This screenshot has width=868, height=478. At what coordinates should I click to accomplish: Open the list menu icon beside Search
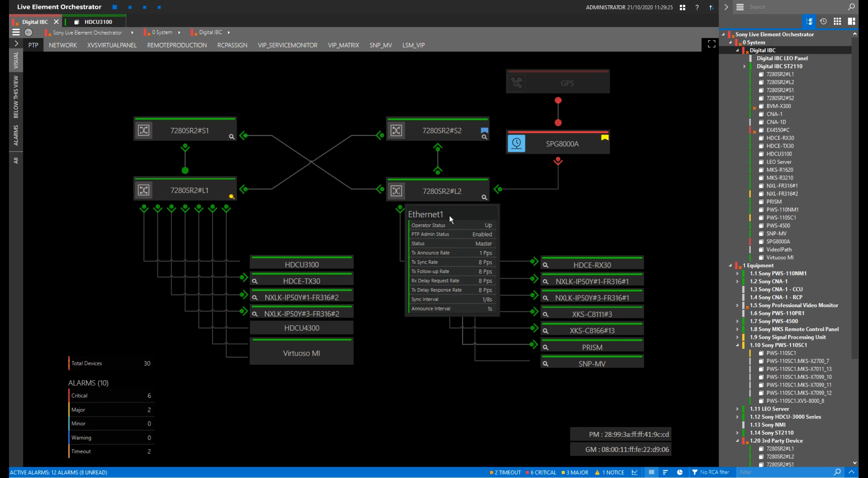[x=740, y=7]
